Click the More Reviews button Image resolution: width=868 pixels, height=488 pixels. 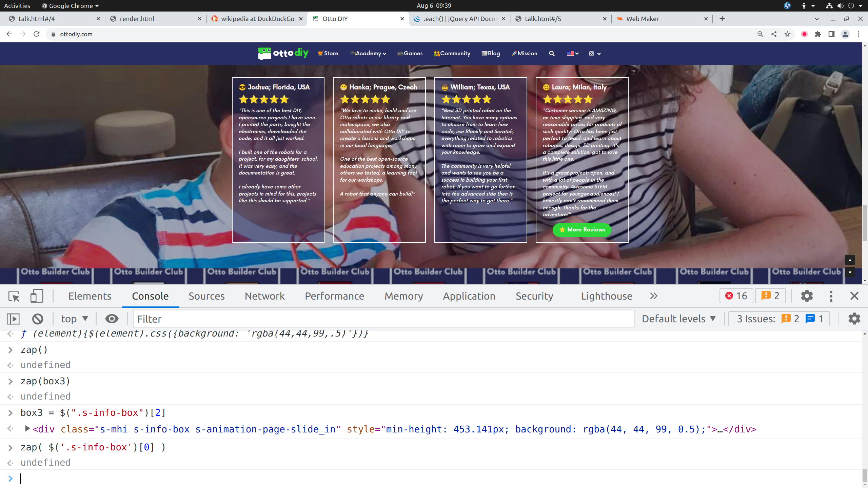(582, 230)
